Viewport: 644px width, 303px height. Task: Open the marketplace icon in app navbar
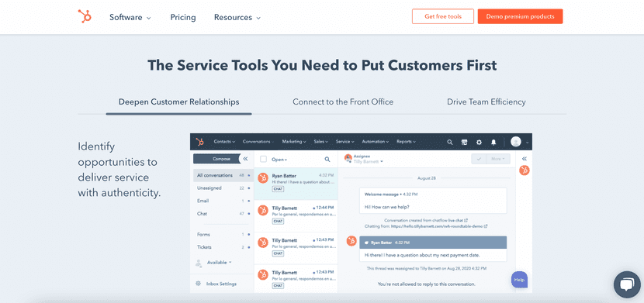point(465,142)
